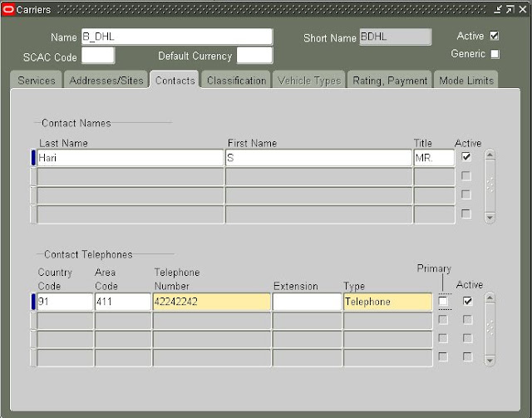This screenshot has height=418, width=532.
Task: Click the Country Code field 91
Action: (x=65, y=302)
